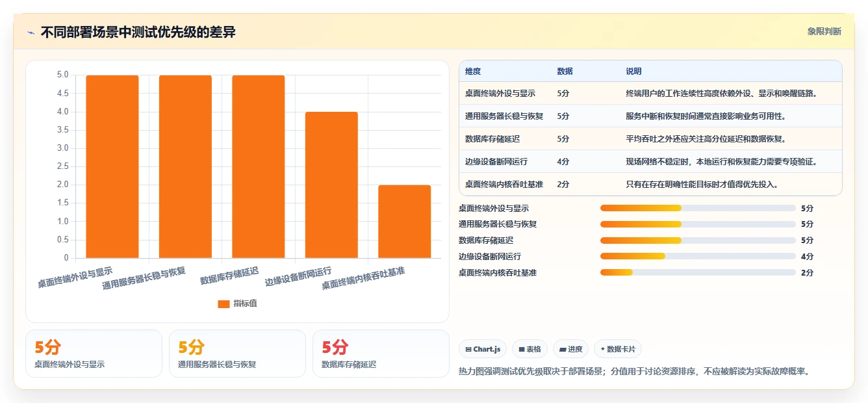Click table cell 桌面终端内核吞吐基准

coord(504,185)
